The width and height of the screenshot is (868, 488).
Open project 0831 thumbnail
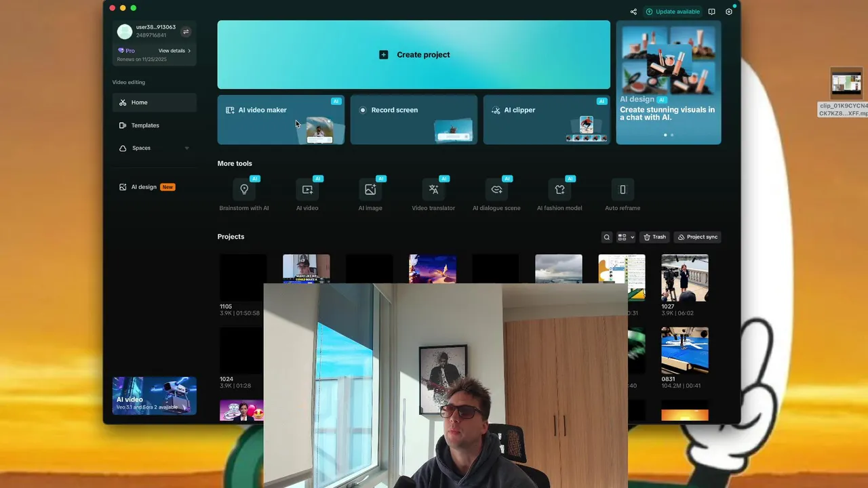(685, 350)
